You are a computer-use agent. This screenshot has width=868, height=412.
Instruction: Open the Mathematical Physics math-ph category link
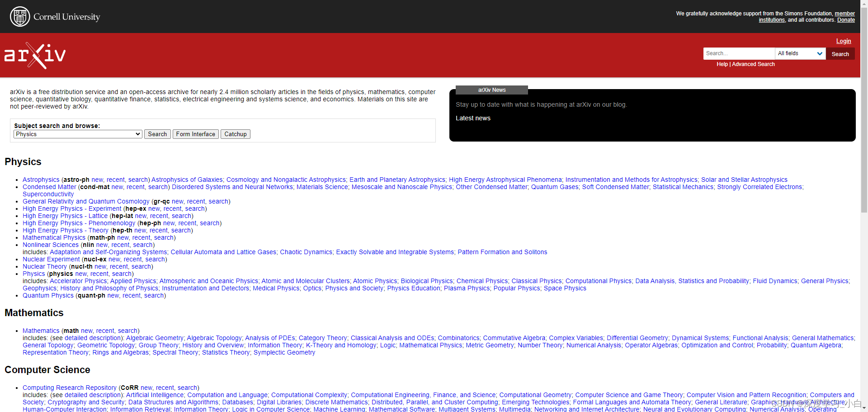(54, 237)
